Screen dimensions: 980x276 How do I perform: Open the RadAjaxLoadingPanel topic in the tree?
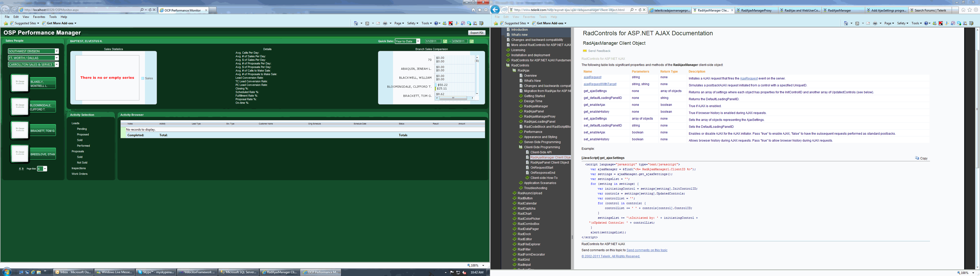click(540, 122)
